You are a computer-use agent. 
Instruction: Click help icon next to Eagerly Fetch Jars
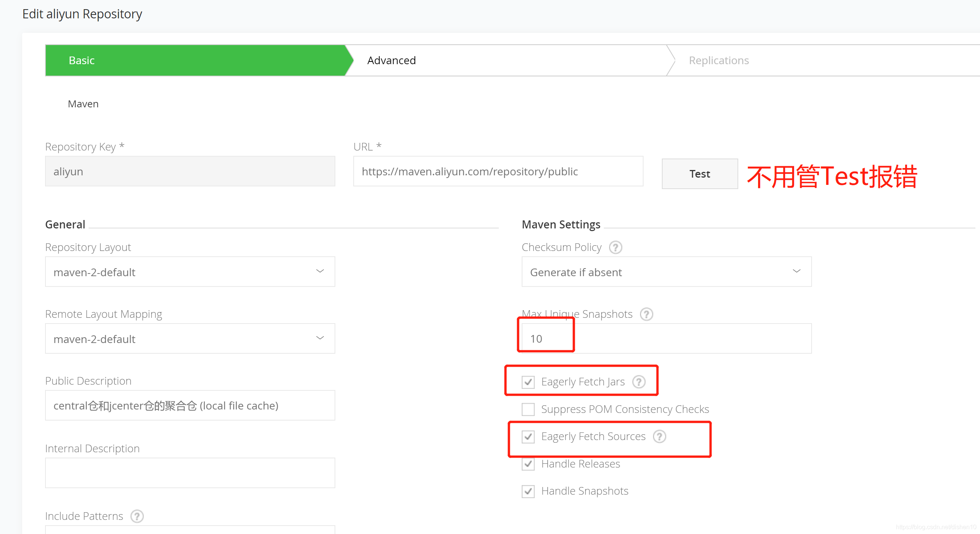(x=639, y=382)
